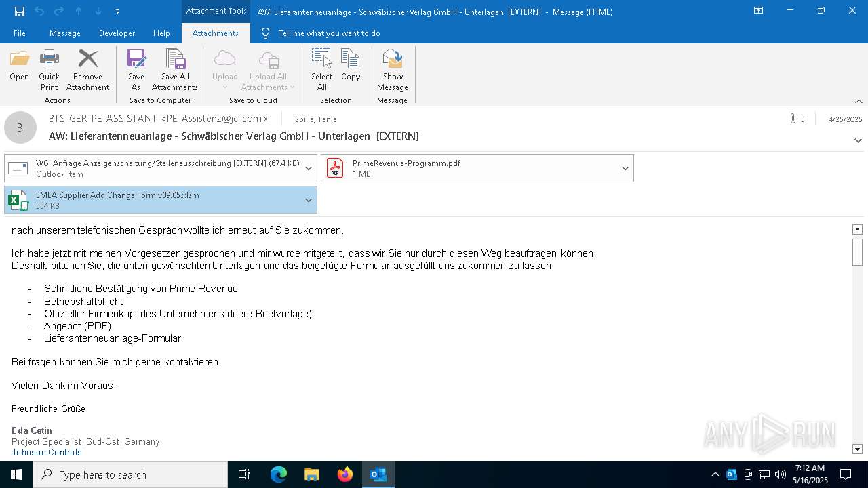868x488 pixels.
Task: Click the Save icon in quick access toolbar
Action: coord(20,12)
